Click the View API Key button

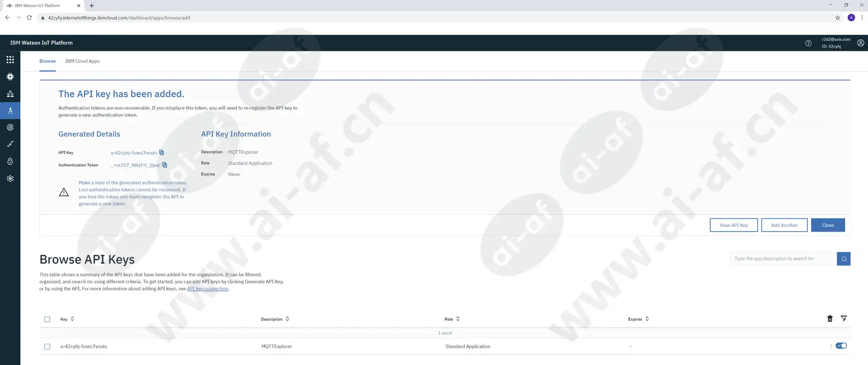733,225
